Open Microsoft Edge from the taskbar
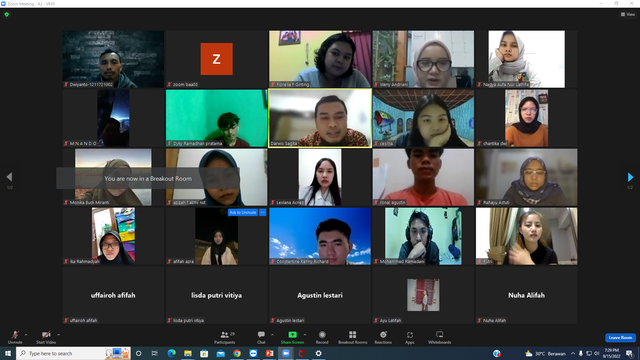This screenshot has width=640, height=360. [171, 353]
